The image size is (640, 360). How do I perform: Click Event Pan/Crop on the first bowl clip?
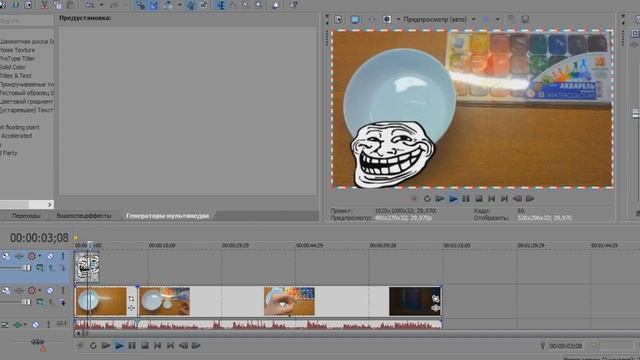[x=131, y=299]
